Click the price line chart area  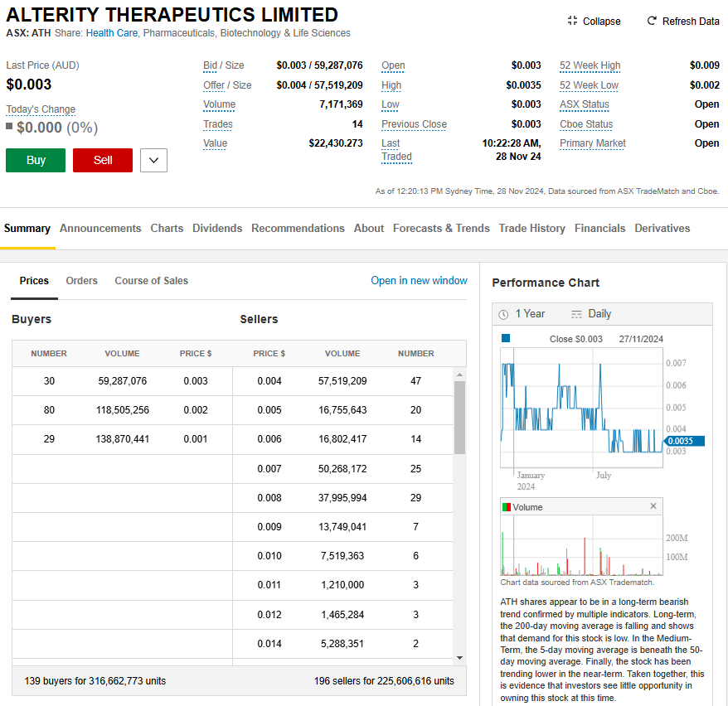point(581,408)
